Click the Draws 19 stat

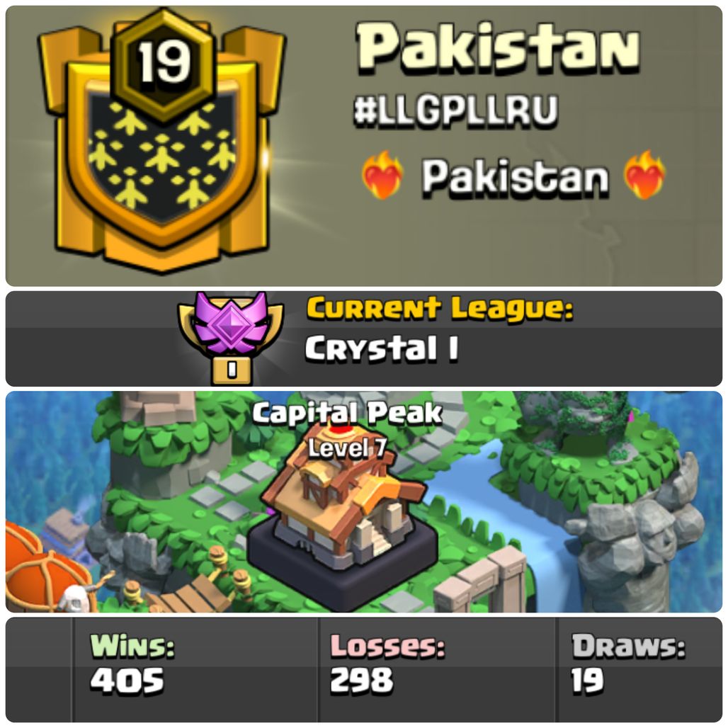[x=628, y=664]
